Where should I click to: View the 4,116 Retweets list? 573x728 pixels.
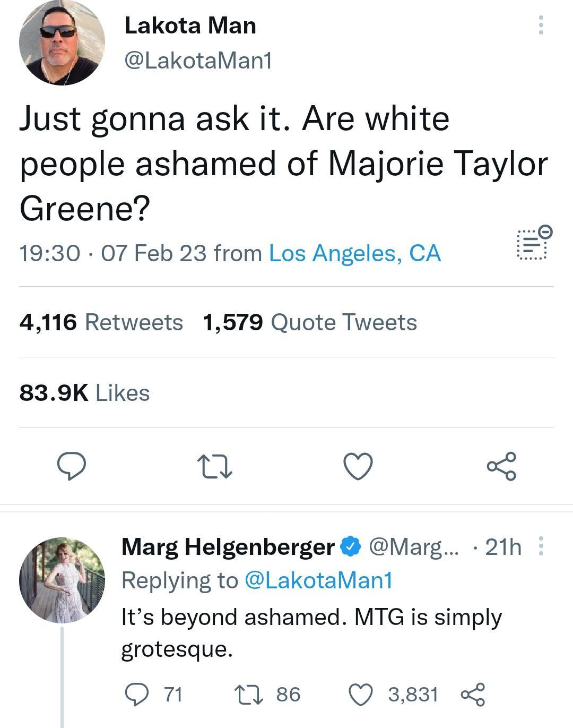[101, 322]
